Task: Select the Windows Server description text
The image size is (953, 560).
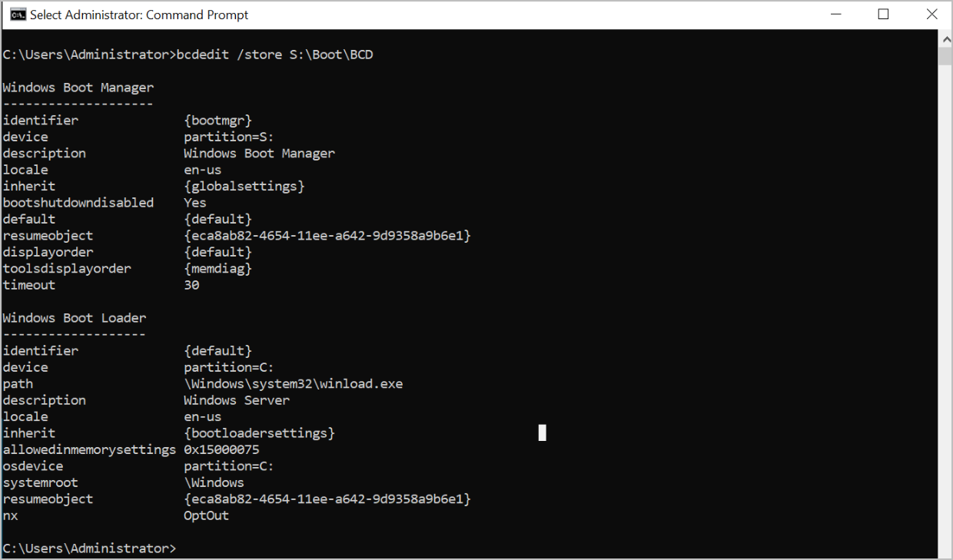Action: tap(236, 399)
